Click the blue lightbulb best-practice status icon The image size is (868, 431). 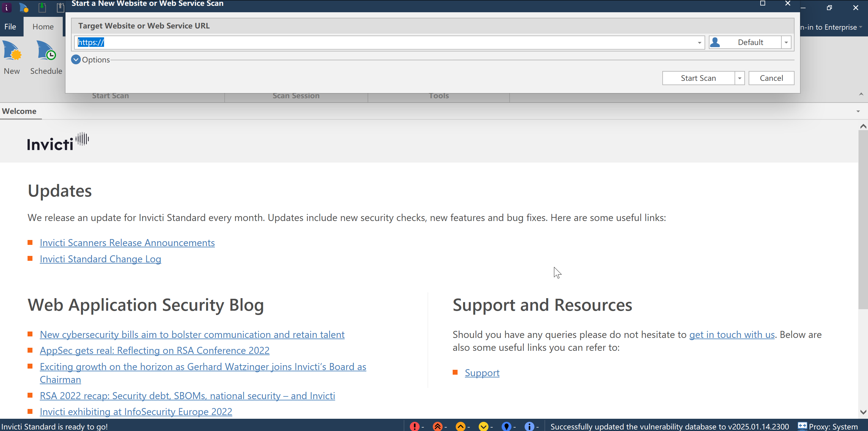[506, 426]
